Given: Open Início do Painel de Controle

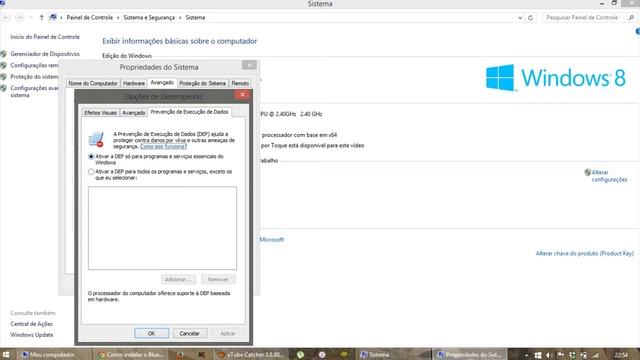Looking at the screenshot, I should 45,37.
